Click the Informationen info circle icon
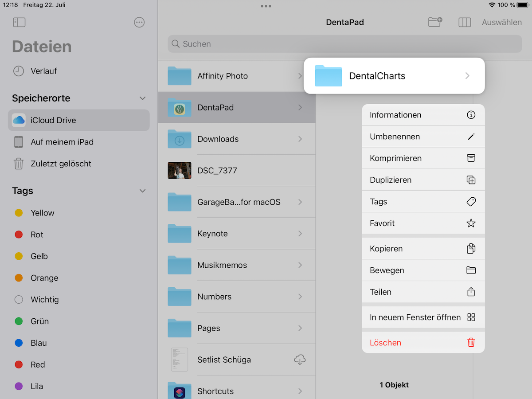Viewport: 532px width, 399px height. tap(471, 115)
